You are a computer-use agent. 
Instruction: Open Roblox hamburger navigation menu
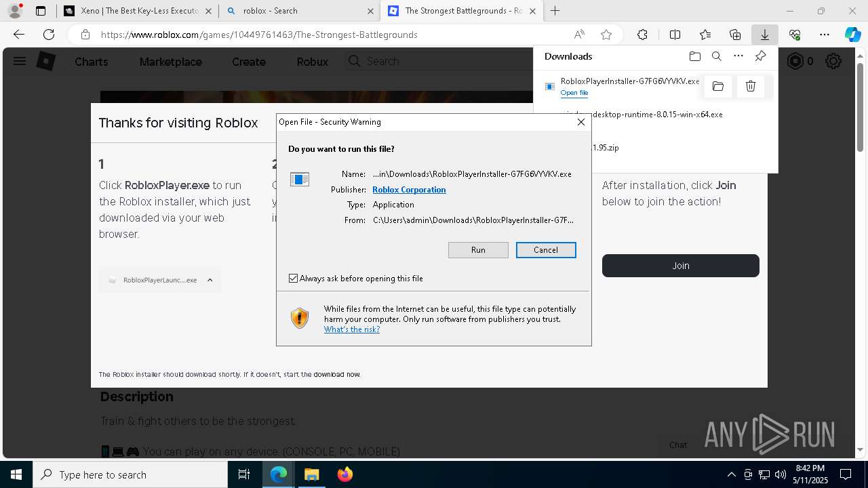pos(20,61)
